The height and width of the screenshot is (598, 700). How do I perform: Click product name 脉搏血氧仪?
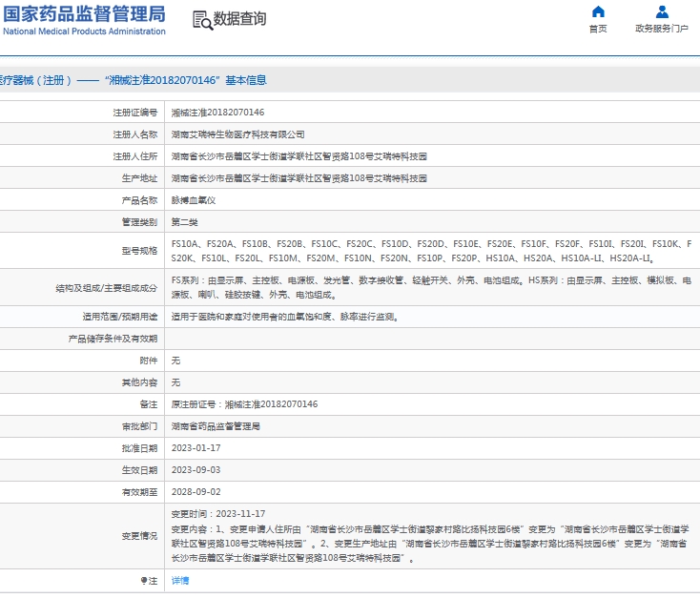194,200
